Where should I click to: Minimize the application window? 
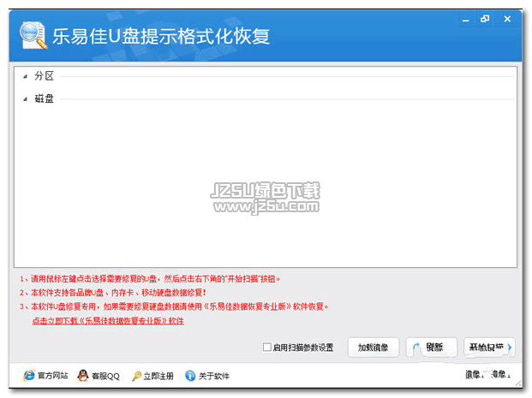pos(466,20)
